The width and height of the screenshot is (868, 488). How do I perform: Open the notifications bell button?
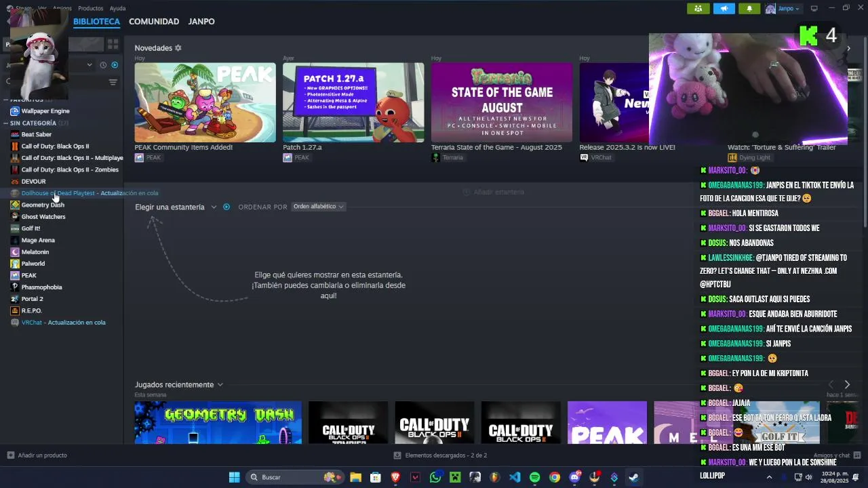pos(749,8)
